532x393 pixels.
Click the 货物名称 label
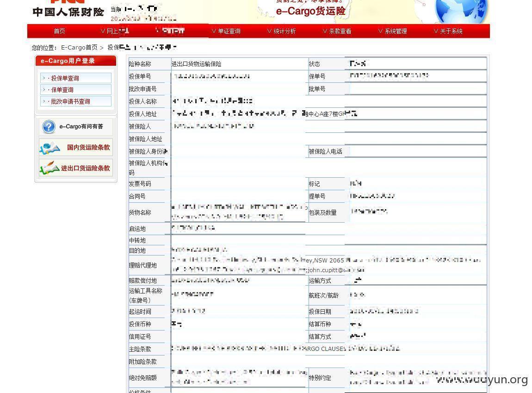click(x=140, y=212)
